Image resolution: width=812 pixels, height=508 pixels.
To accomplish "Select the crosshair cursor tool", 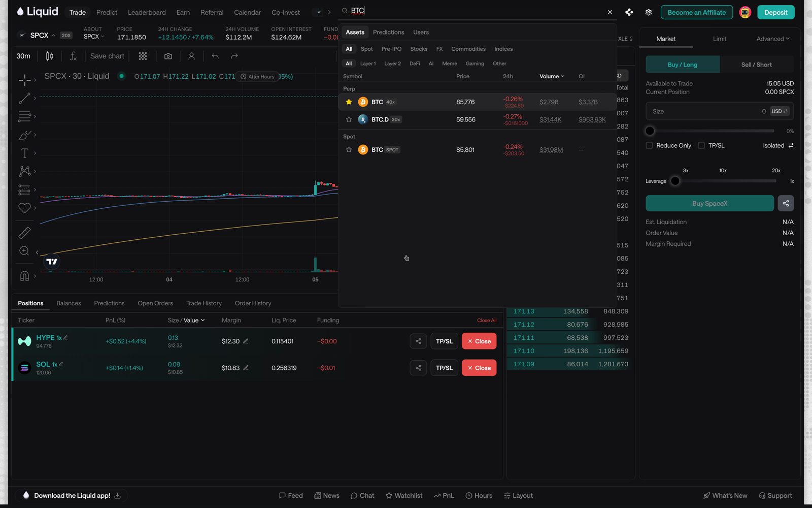I will click(24, 80).
